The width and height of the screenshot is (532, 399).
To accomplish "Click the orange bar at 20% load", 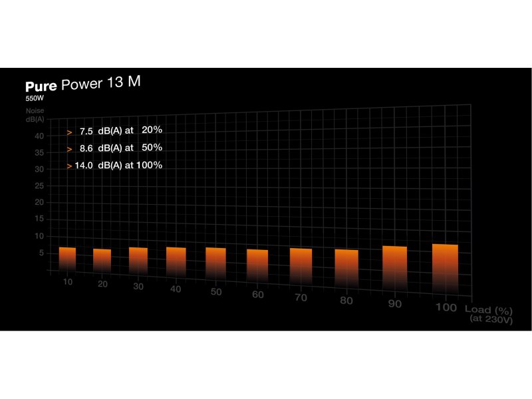I will tap(102, 261).
